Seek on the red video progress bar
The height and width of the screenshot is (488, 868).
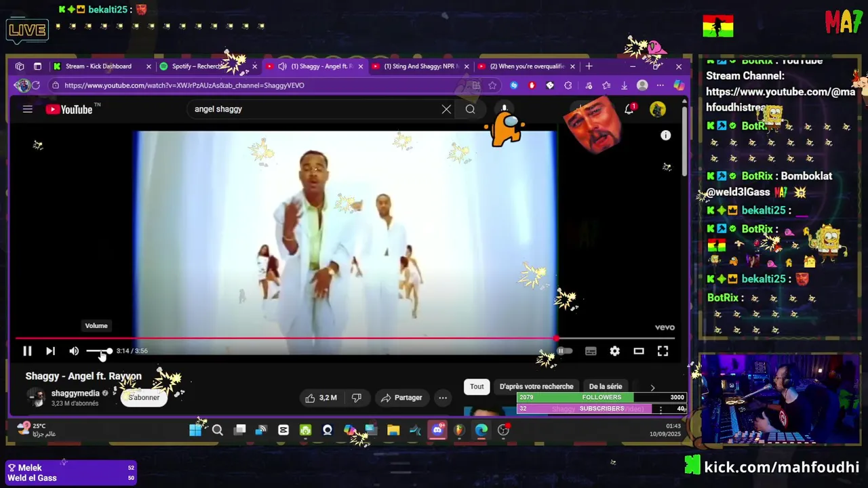346,338
